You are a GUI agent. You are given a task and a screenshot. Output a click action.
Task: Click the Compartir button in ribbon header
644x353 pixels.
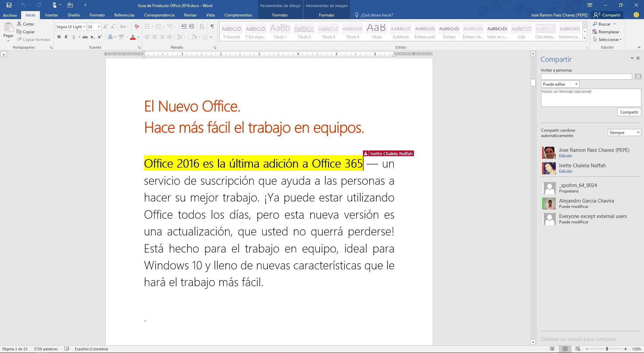(607, 15)
